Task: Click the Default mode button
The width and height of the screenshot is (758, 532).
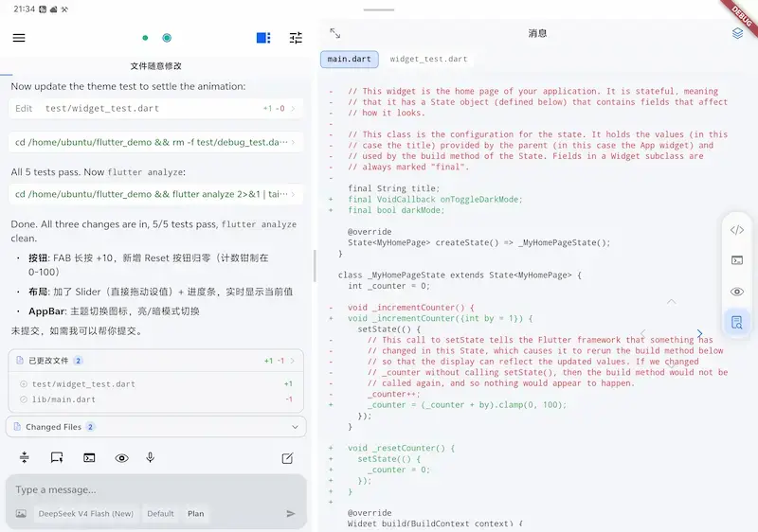Action: coord(160,514)
